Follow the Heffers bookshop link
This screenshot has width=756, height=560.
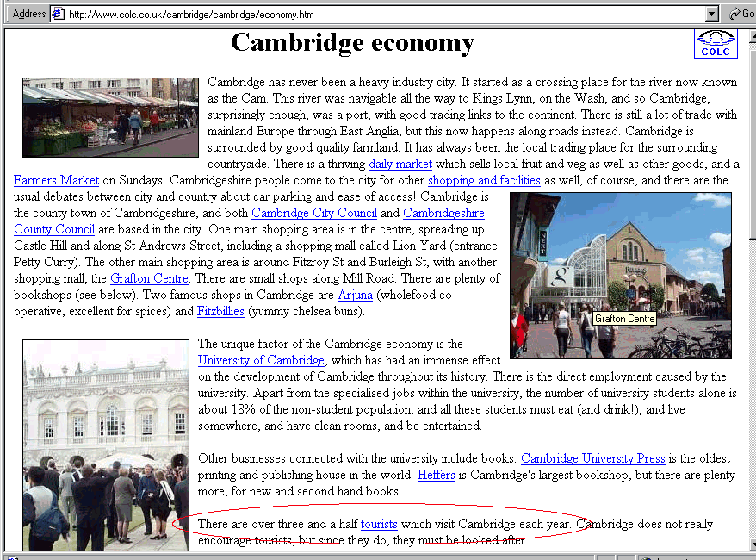pyautogui.click(x=436, y=475)
